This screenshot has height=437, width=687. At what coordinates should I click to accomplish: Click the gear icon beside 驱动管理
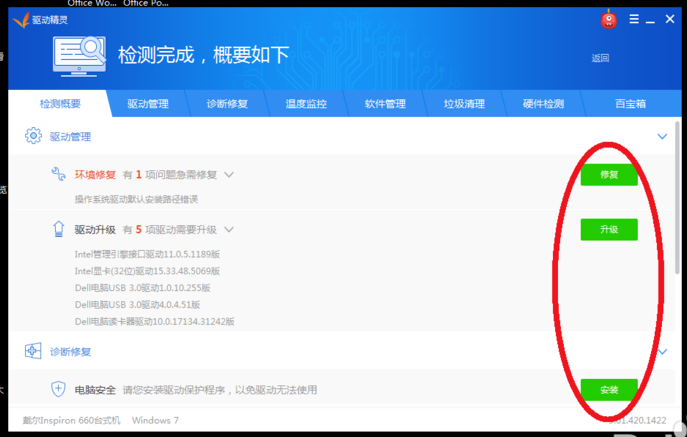[x=33, y=136]
